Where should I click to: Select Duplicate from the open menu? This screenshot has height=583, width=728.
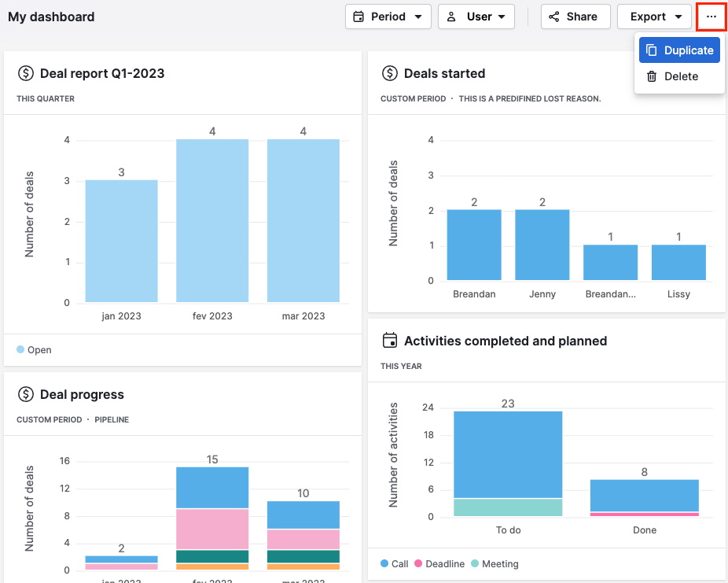[x=679, y=50]
